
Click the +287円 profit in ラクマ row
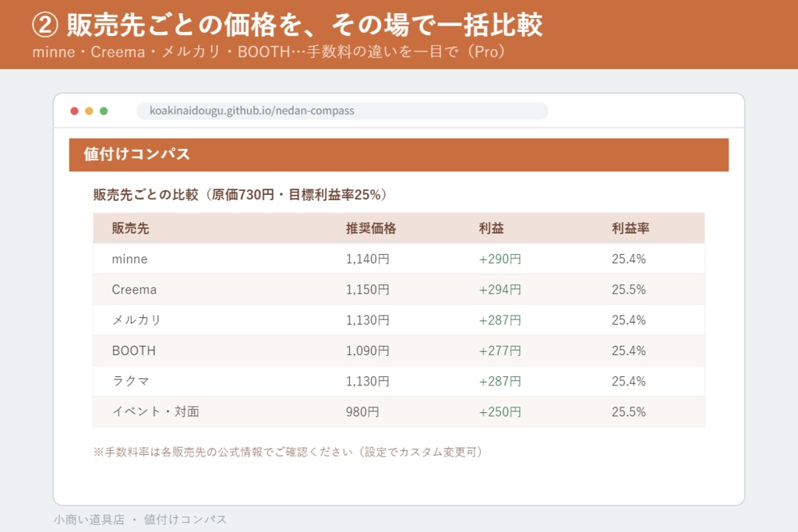click(x=500, y=381)
